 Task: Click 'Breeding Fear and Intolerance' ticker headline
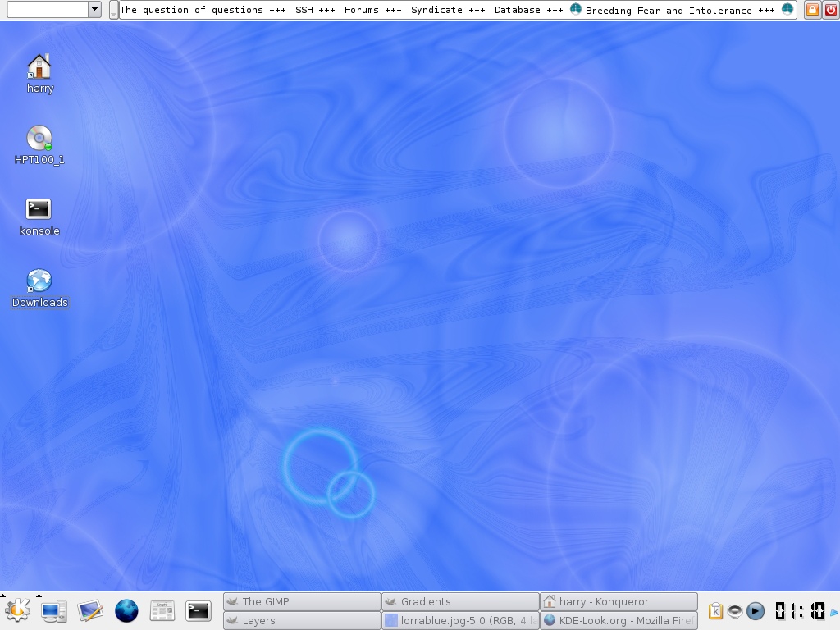669,10
